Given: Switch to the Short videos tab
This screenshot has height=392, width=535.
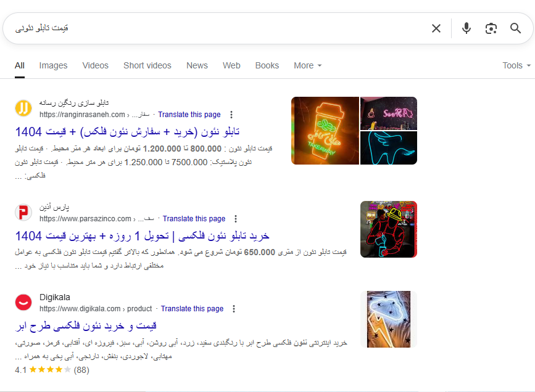Looking at the screenshot, I should pos(147,65).
